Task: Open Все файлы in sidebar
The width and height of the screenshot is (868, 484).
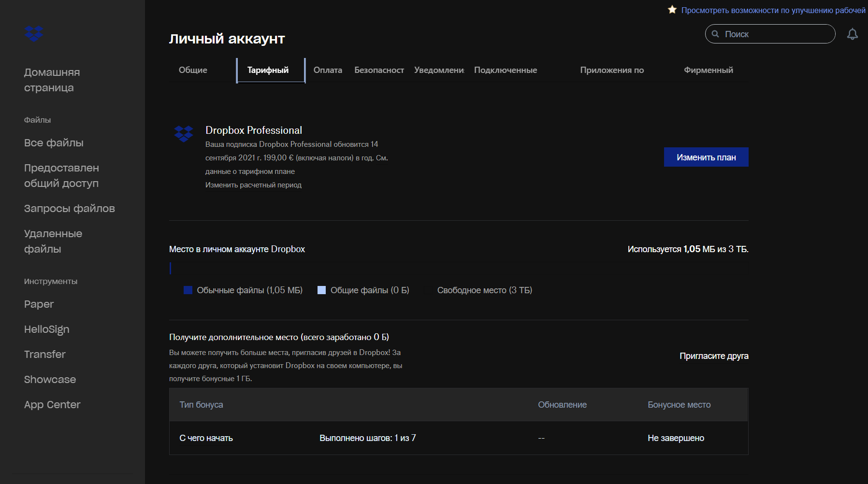Action: [x=54, y=143]
